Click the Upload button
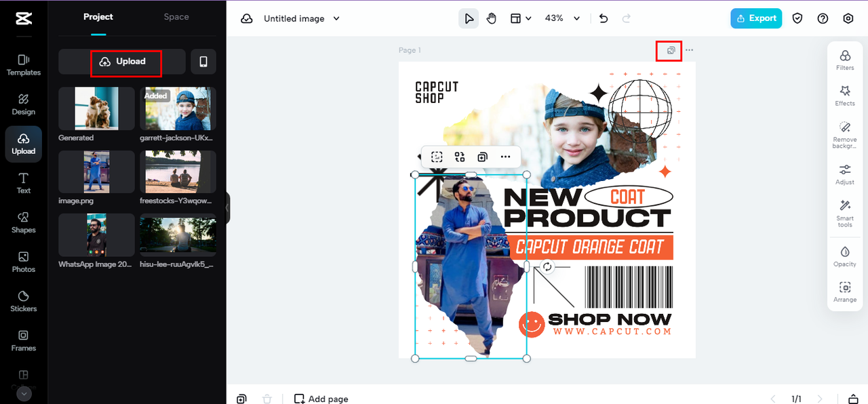Screen dimensions: 868x404 pos(122,62)
